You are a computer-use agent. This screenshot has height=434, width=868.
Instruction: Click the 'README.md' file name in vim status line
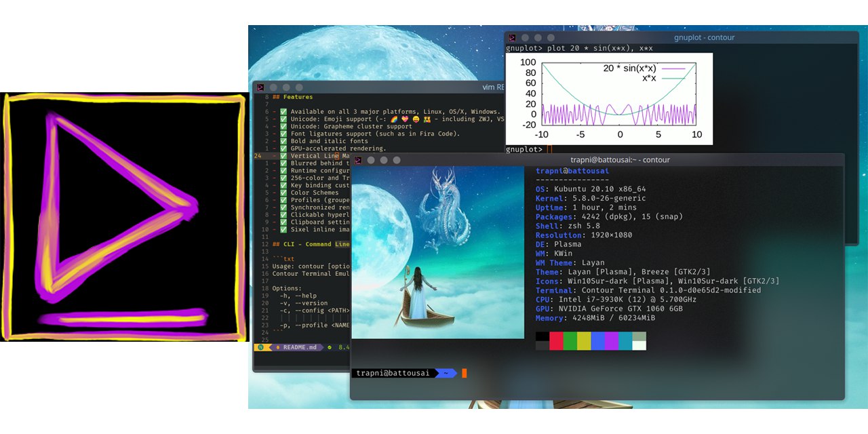pos(300,347)
